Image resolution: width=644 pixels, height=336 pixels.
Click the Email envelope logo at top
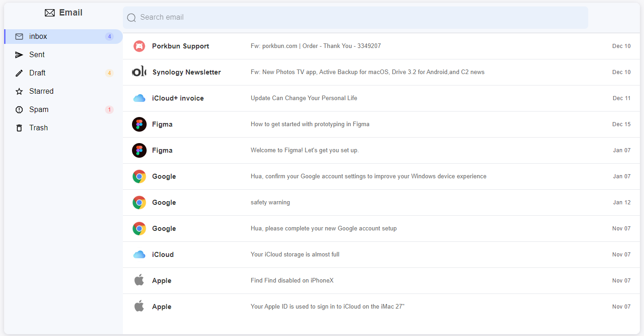pyautogui.click(x=49, y=12)
